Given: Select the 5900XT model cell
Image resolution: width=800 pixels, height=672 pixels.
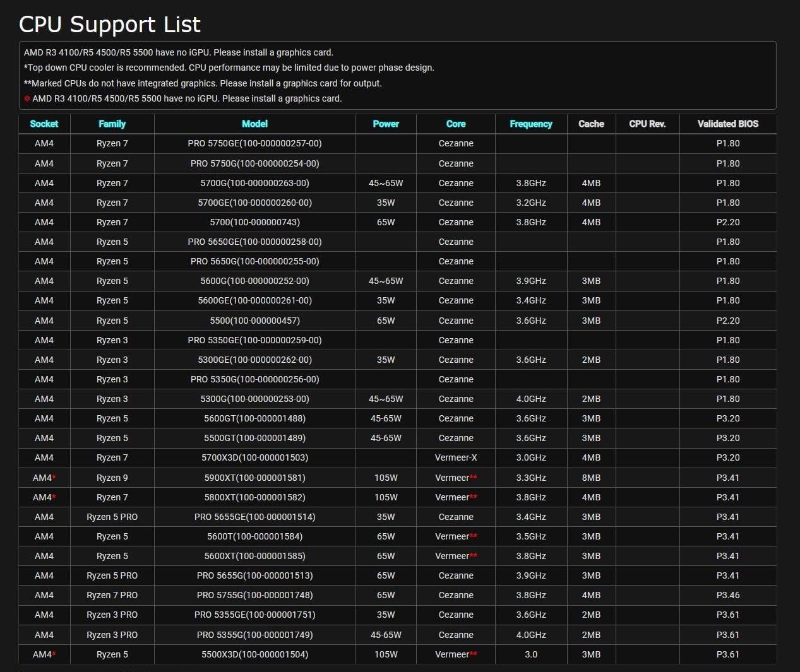Looking at the screenshot, I should (x=254, y=478).
